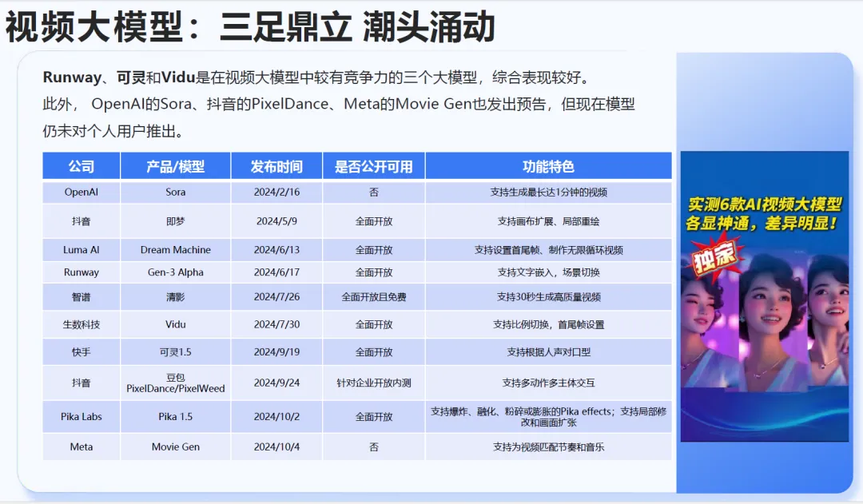Click the date 2024/6/13
The image size is (863, 504).
(x=276, y=250)
